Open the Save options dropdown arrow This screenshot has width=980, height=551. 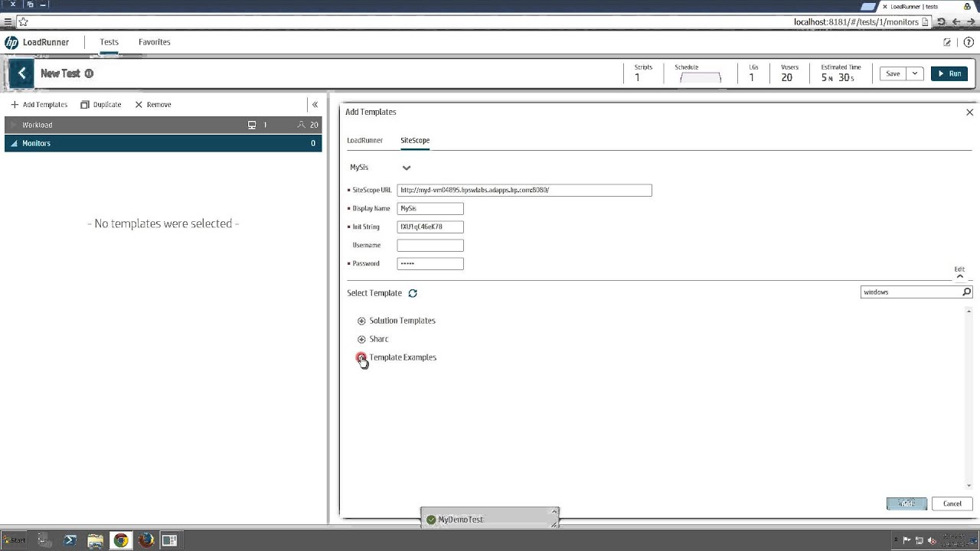914,74
